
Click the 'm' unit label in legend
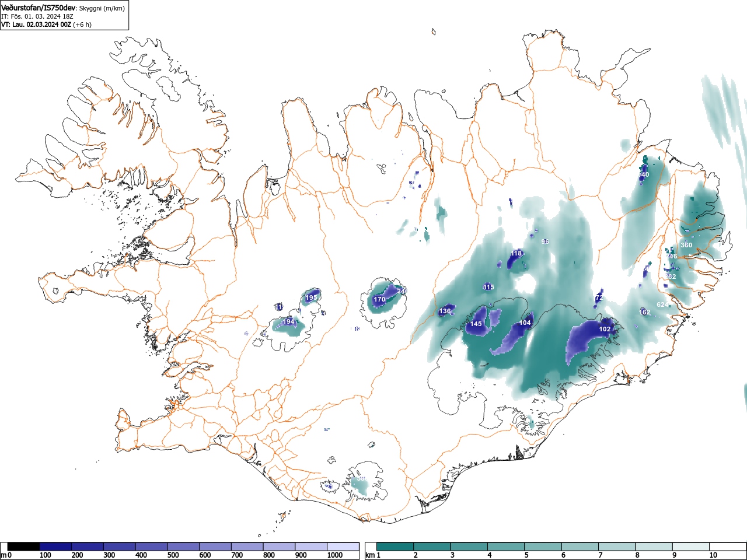pos(4,555)
